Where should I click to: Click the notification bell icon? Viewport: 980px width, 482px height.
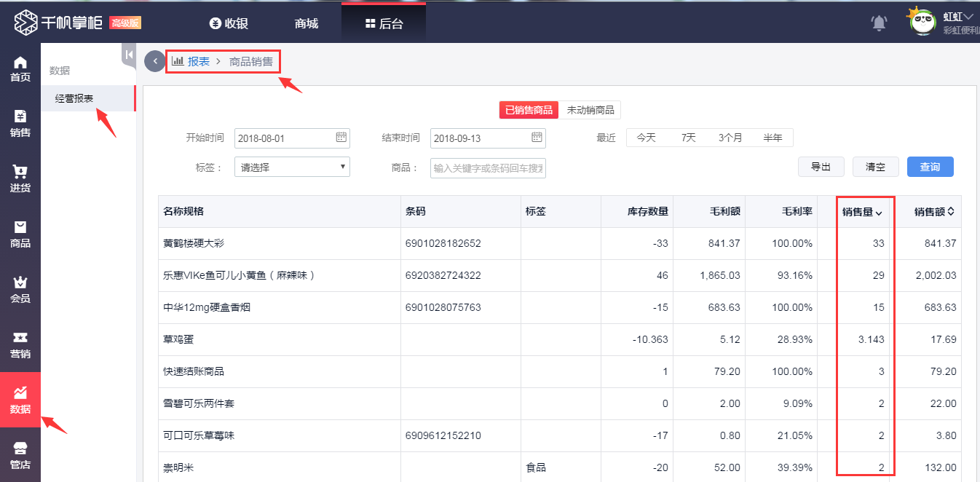click(x=879, y=23)
